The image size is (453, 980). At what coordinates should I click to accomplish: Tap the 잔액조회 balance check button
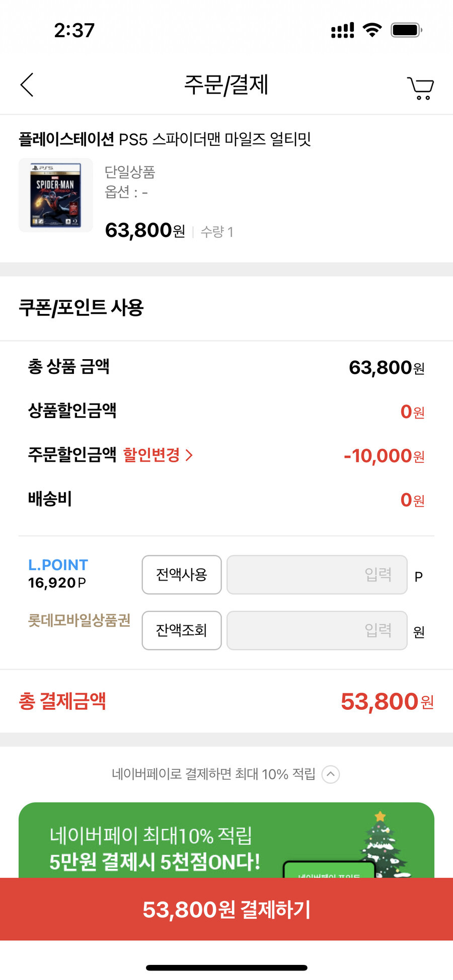point(182,630)
